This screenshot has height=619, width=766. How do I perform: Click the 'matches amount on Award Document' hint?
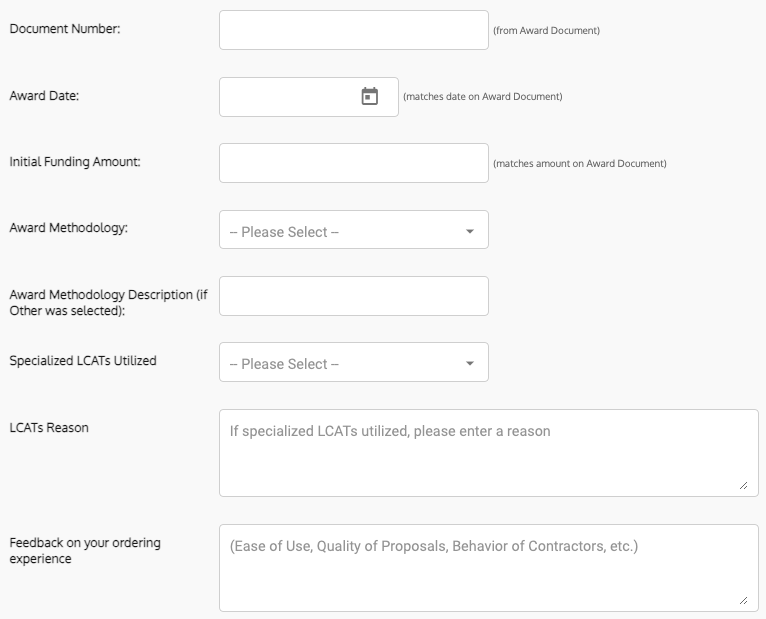(x=580, y=164)
